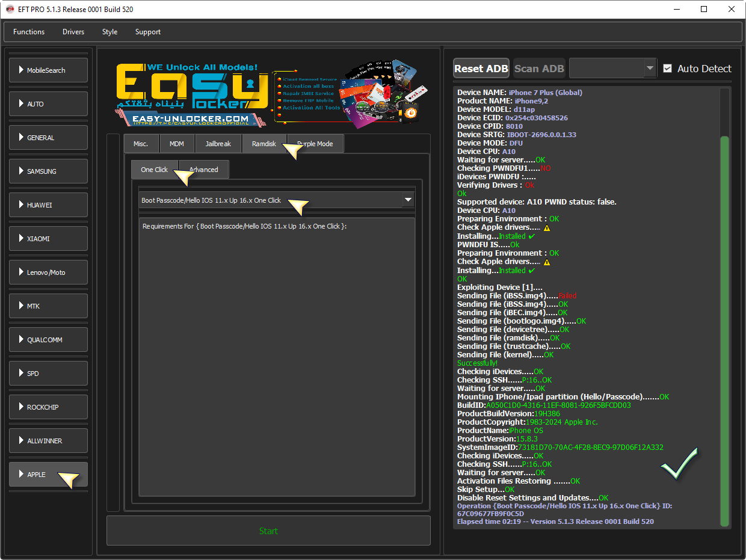
Task: Click 'Sending File (bootlogo.img4).....OK' line
Action: 522,321
